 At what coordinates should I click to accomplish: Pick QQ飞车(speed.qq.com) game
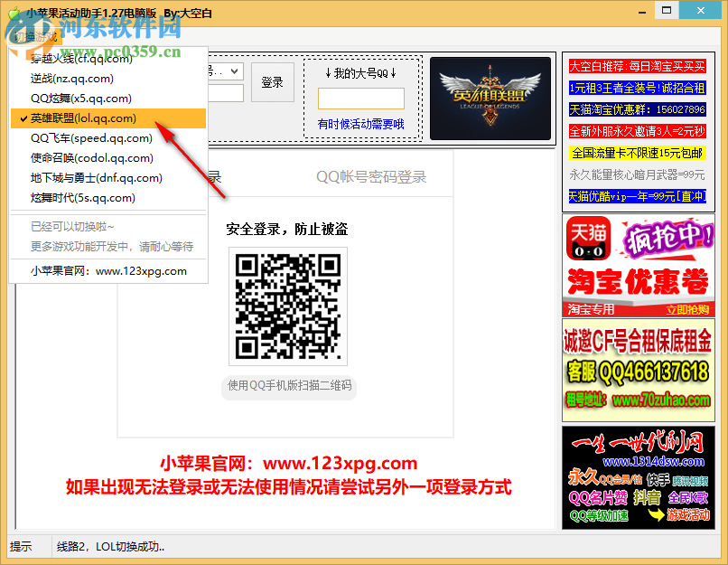tap(108, 138)
